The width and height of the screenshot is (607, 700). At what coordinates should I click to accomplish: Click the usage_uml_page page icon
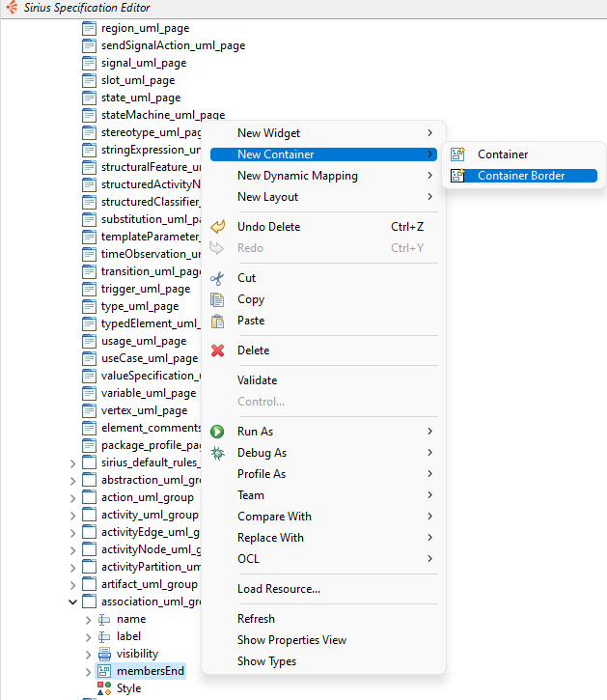[x=89, y=342]
